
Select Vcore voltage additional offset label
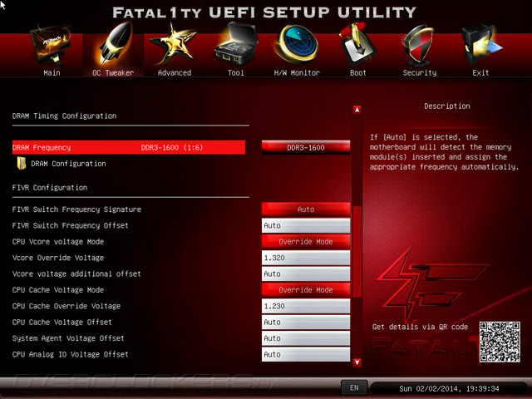click(76, 273)
